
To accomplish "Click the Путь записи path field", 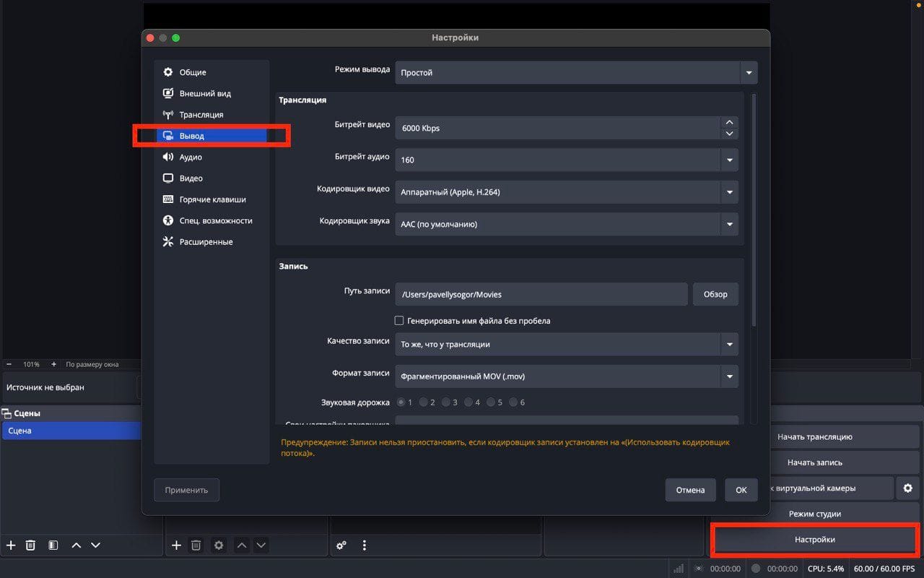I will pos(541,294).
